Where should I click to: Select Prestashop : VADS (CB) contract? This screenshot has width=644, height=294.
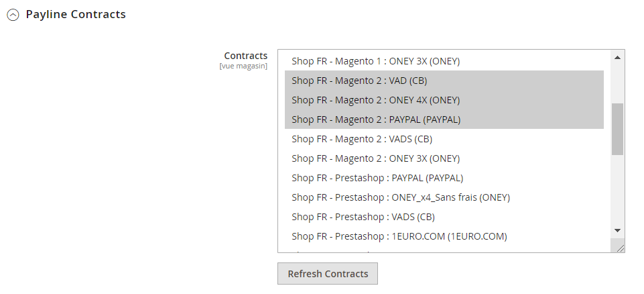(363, 217)
